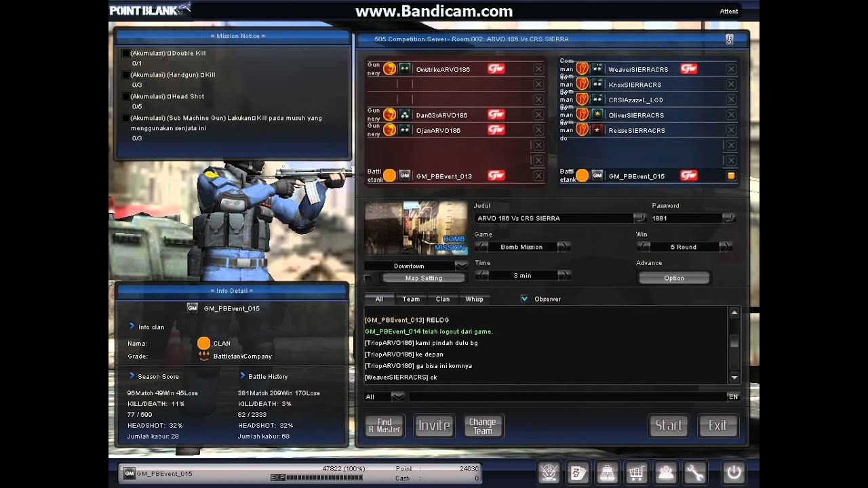The image size is (868, 488).
Task: Open the Map Setting button
Action: click(424, 278)
